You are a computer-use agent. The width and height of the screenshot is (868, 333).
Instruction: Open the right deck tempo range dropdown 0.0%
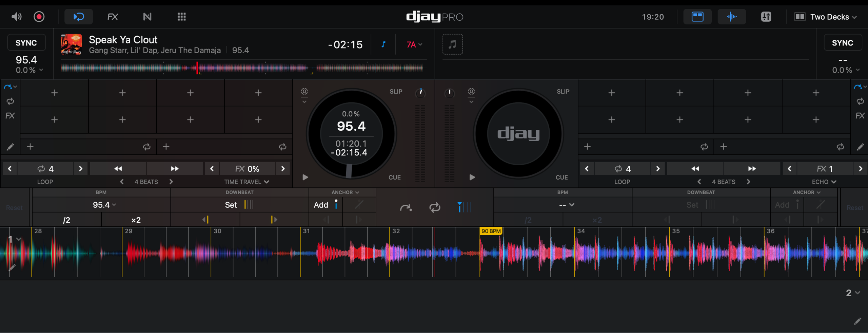(846, 70)
